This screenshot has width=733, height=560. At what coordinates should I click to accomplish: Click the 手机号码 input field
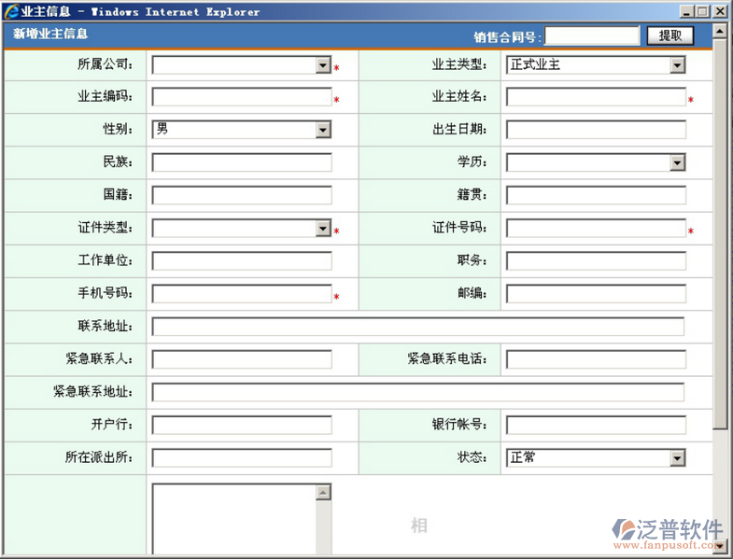(241, 294)
